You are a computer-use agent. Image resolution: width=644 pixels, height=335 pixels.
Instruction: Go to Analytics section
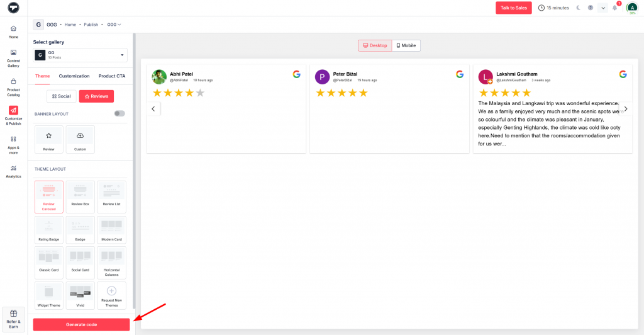pyautogui.click(x=13, y=171)
